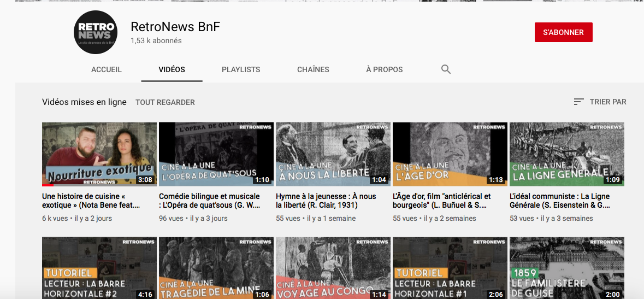Select the Vidéos tab
Viewport: 644px width, 299px height.
click(172, 69)
